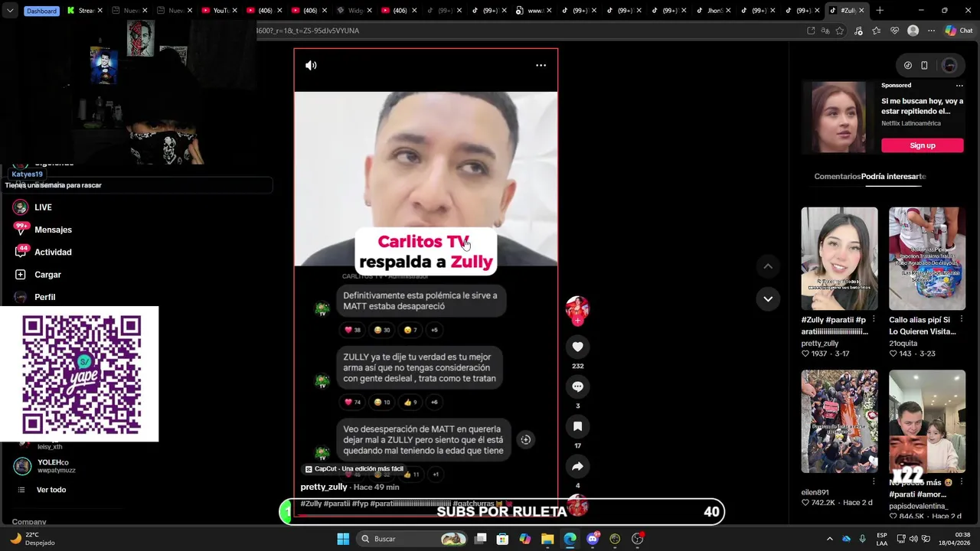Image resolution: width=980 pixels, height=551 pixels.
Task: Open Edge settings three-dot menu
Action: click(931, 31)
